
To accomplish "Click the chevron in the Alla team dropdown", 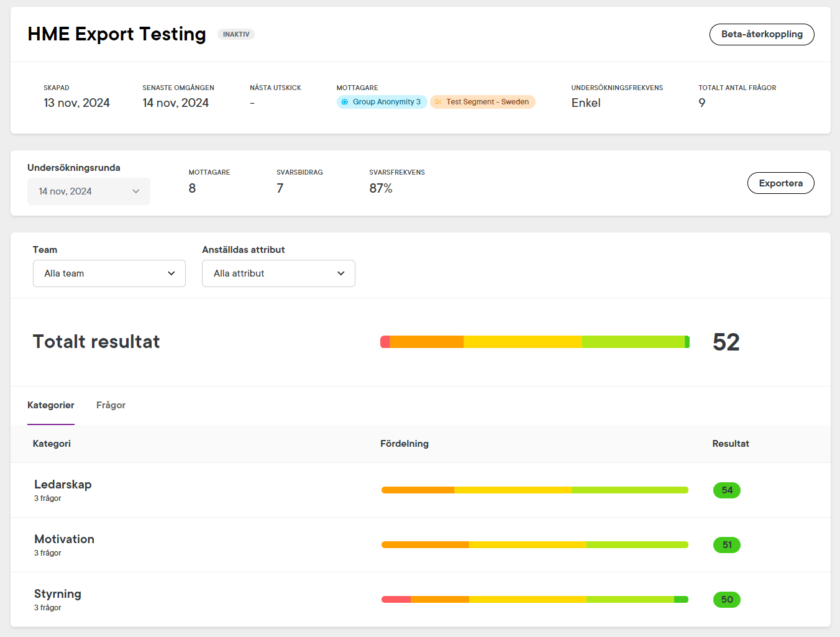I will coord(171,273).
